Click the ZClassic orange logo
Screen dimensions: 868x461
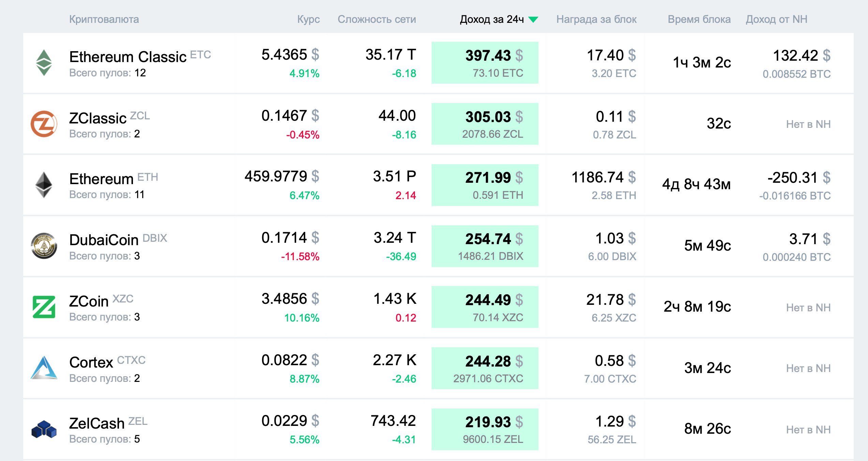[44, 124]
